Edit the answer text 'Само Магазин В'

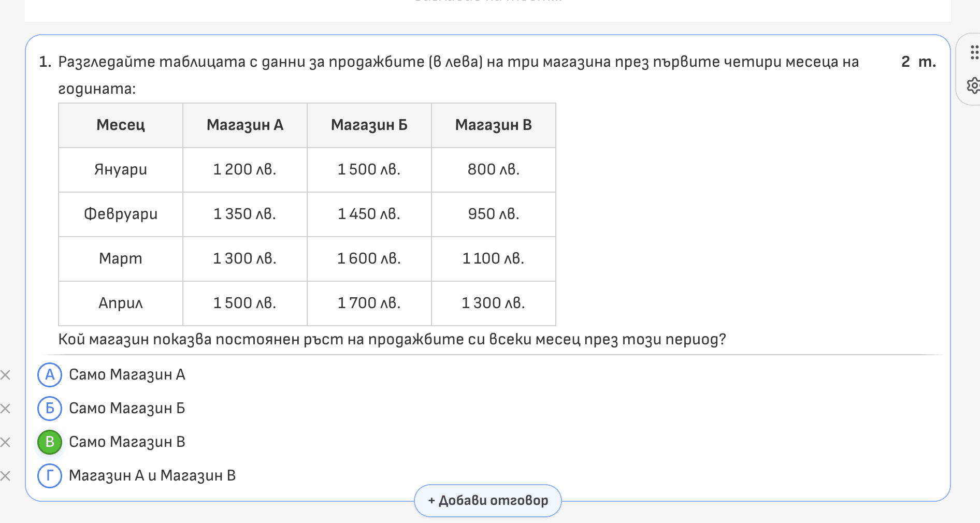[127, 442]
